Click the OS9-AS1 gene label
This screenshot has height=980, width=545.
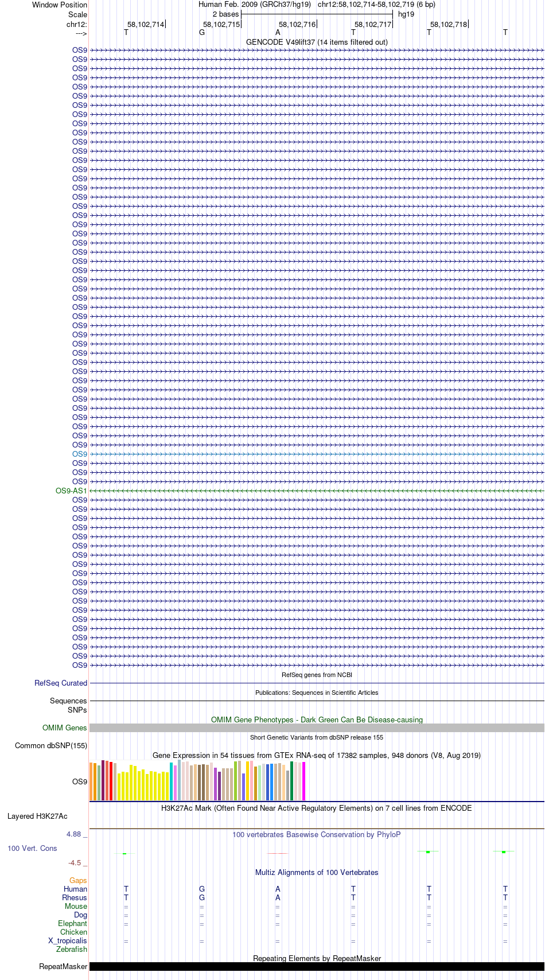(71, 491)
